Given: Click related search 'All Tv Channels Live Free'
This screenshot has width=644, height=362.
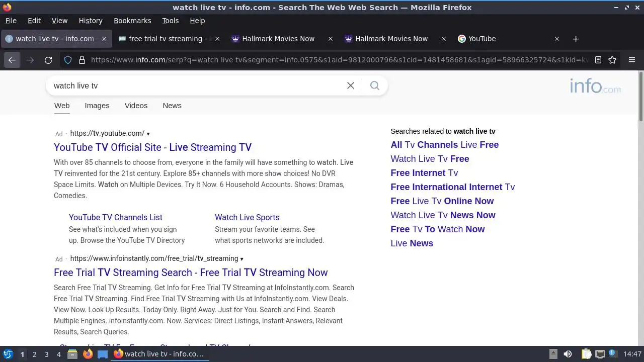Looking at the screenshot, I should (x=444, y=145).
